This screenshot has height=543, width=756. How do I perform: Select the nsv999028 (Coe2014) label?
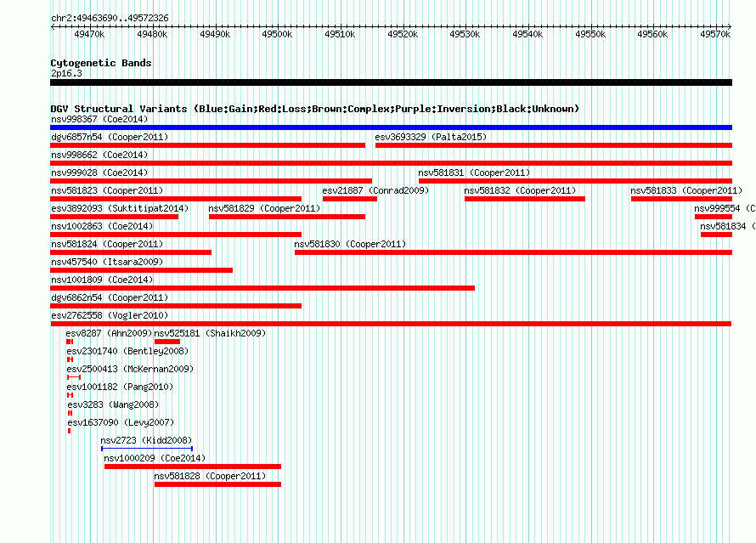pos(99,173)
